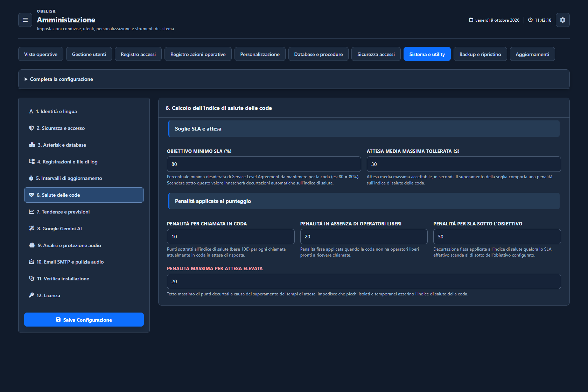
Task: Select the Sicurezza accessi tab
Action: click(376, 54)
